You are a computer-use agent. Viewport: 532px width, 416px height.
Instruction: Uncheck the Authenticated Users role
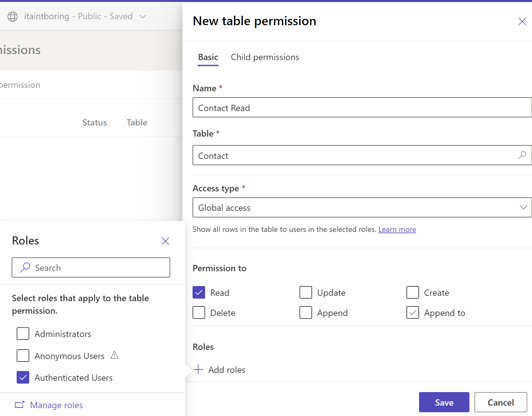click(22, 377)
